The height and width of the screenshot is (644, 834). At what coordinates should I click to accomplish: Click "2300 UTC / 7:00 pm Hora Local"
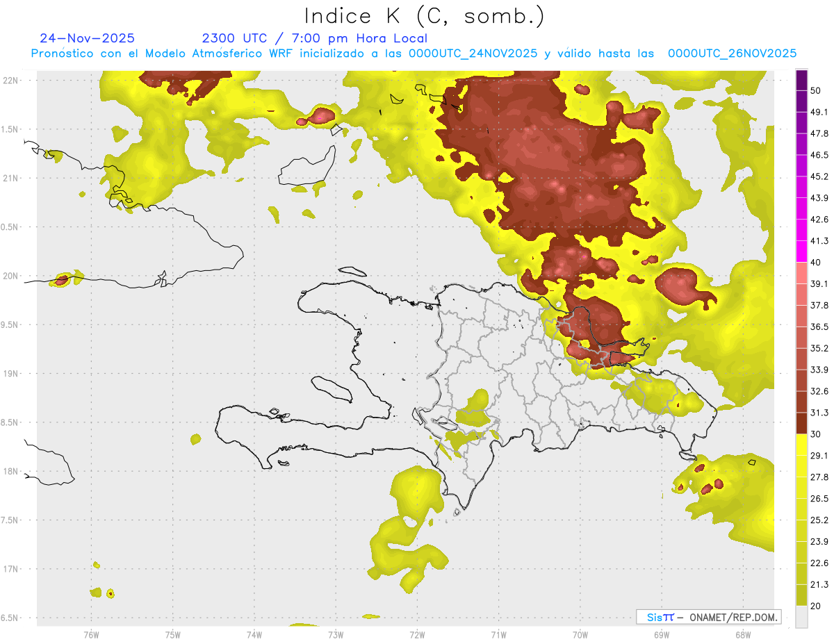(x=314, y=38)
